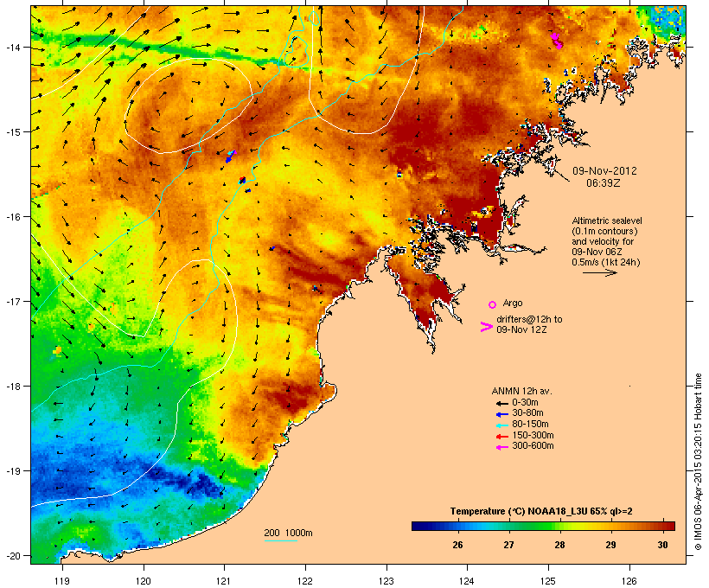709x588 pixels.
Task: Click the 125 longitude axis label
Action: (548, 581)
